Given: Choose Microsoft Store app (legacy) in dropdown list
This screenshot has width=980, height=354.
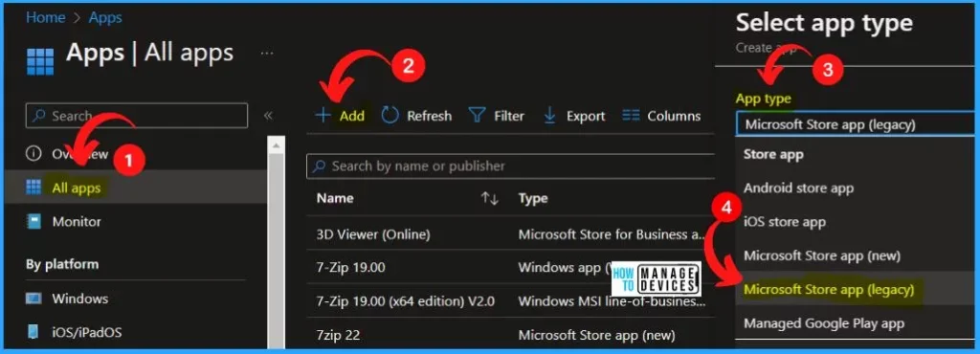Looking at the screenshot, I should [x=829, y=289].
